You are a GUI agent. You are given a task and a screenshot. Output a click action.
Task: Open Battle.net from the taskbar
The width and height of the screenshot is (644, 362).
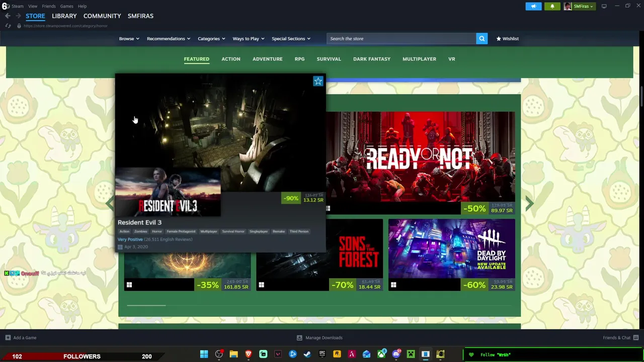[292, 354]
